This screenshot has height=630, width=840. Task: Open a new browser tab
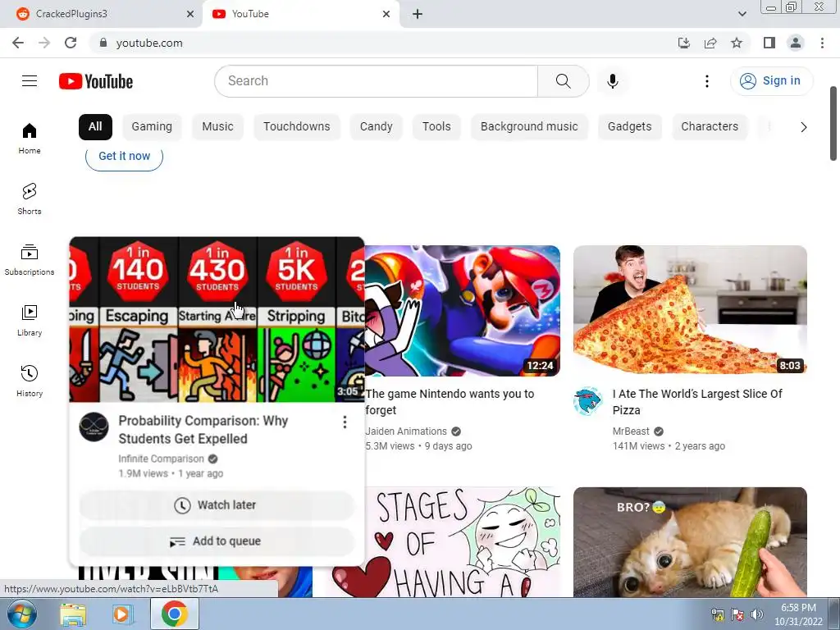(418, 14)
